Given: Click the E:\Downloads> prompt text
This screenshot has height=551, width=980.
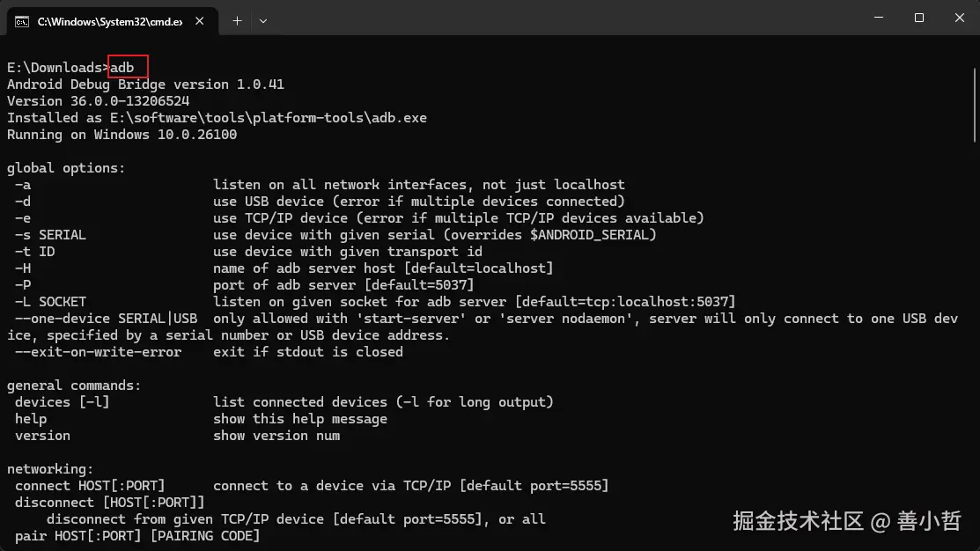Looking at the screenshot, I should 55,68.
